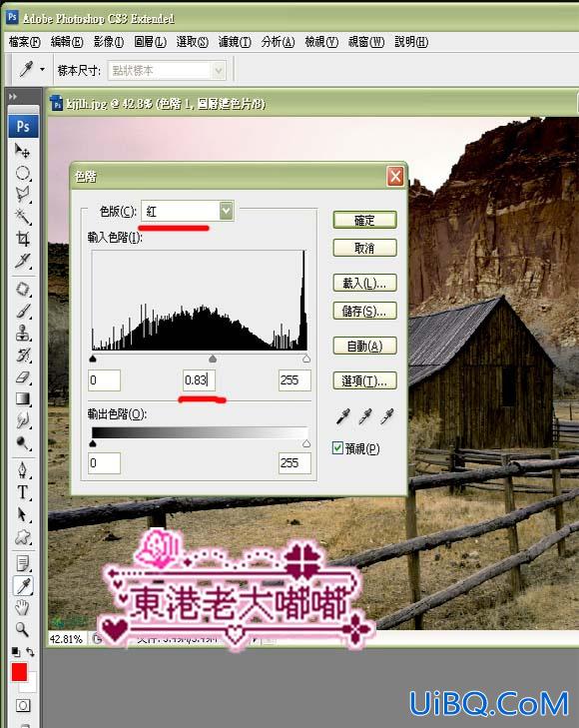
Task: Select the Gradient tool
Action: (22, 398)
